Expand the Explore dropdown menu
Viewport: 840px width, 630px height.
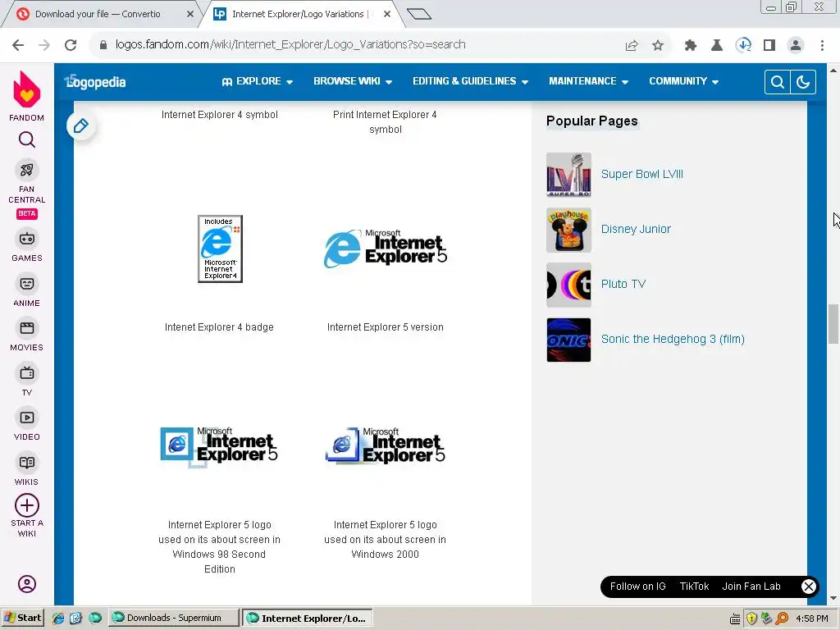(257, 81)
